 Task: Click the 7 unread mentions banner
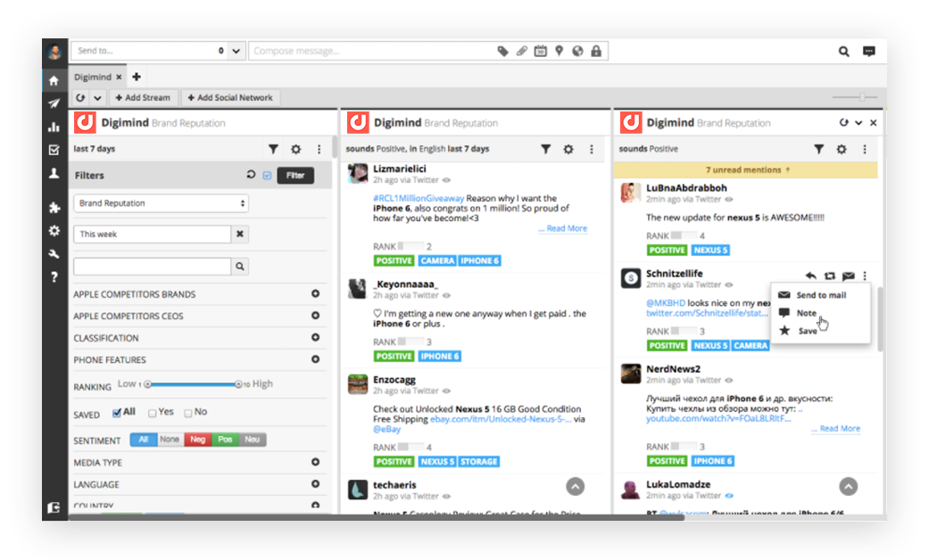745,170
